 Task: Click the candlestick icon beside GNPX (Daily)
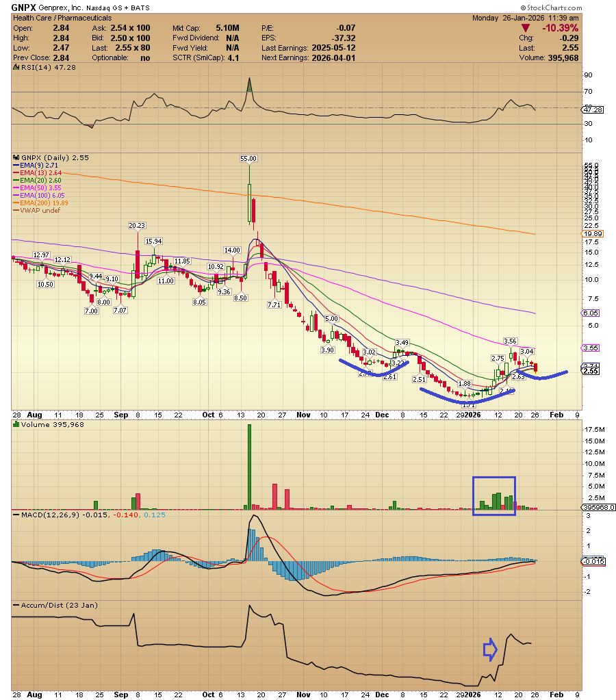pyautogui.click(x=16, y=157)
